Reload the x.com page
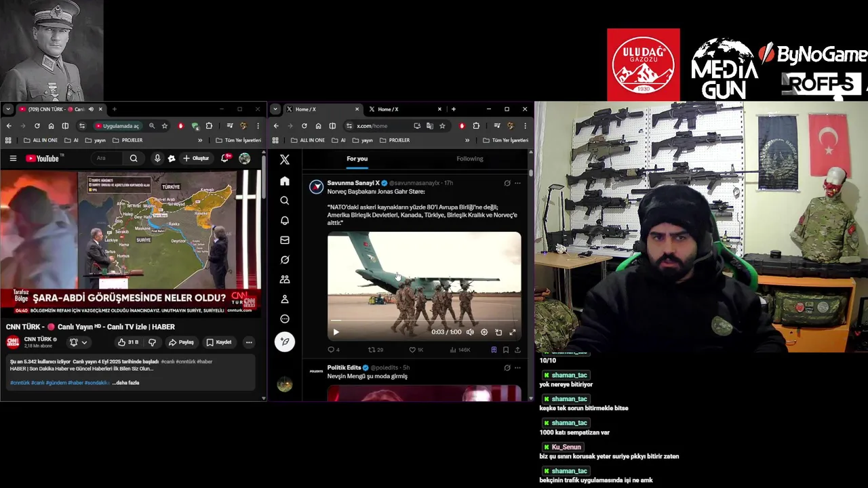This screenshot has height=488, width=868. 304,125
